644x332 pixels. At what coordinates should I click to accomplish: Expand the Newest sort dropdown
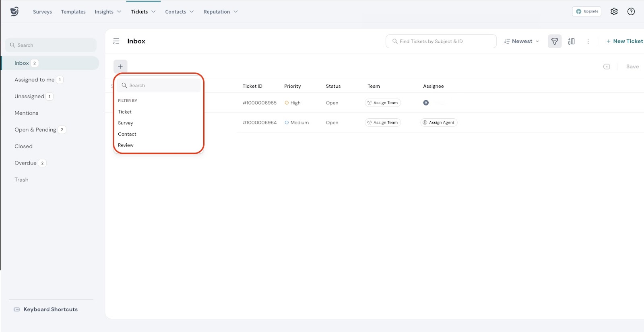[x=521, y=41]
